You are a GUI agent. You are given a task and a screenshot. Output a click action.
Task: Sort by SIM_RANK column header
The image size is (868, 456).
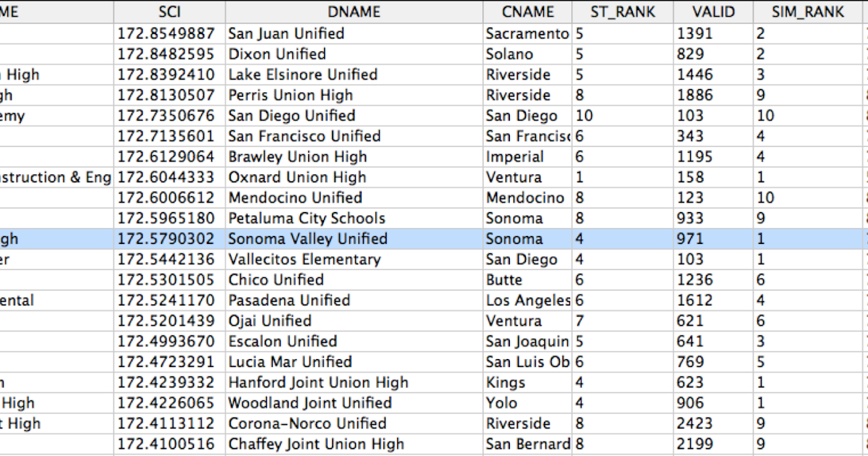pyautogui.click(x=799, y=12)
